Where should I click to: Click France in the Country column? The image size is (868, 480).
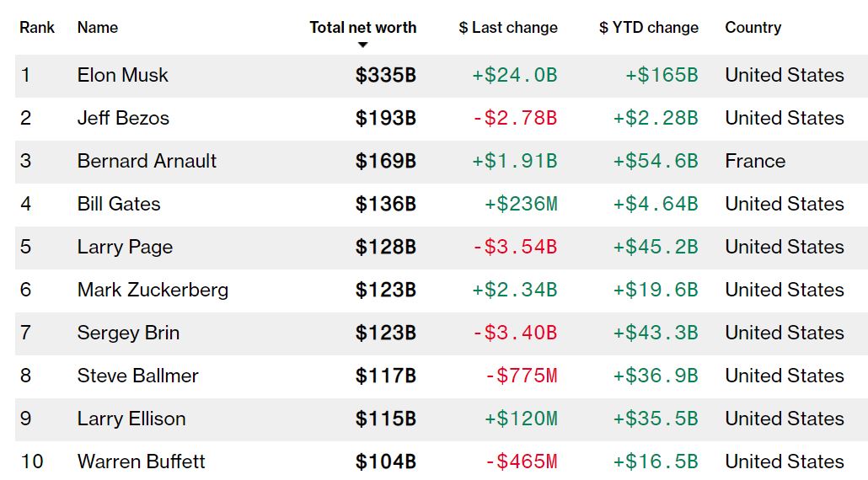coord(755,161)
